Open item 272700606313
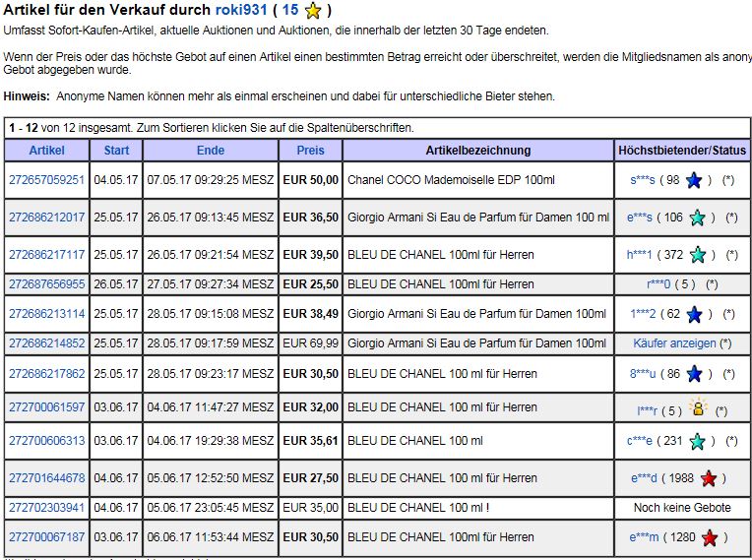The height and width of the screenshot is (560, 752). 46,441
